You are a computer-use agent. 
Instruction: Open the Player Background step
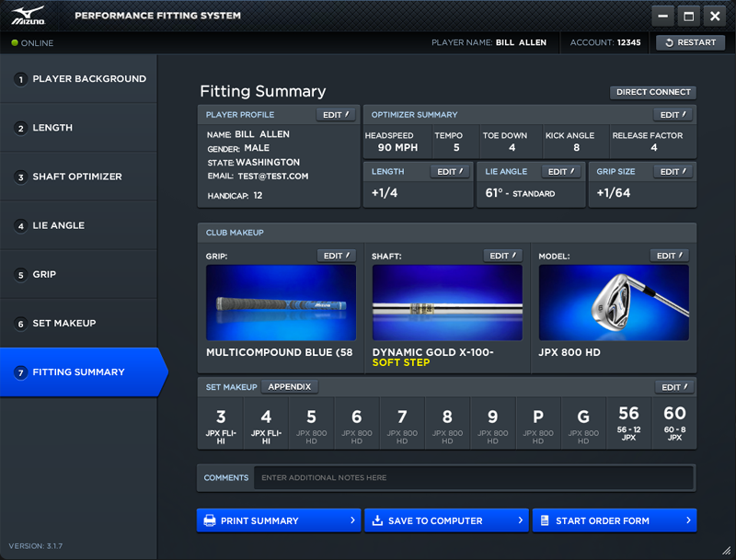tap(78, 79)
